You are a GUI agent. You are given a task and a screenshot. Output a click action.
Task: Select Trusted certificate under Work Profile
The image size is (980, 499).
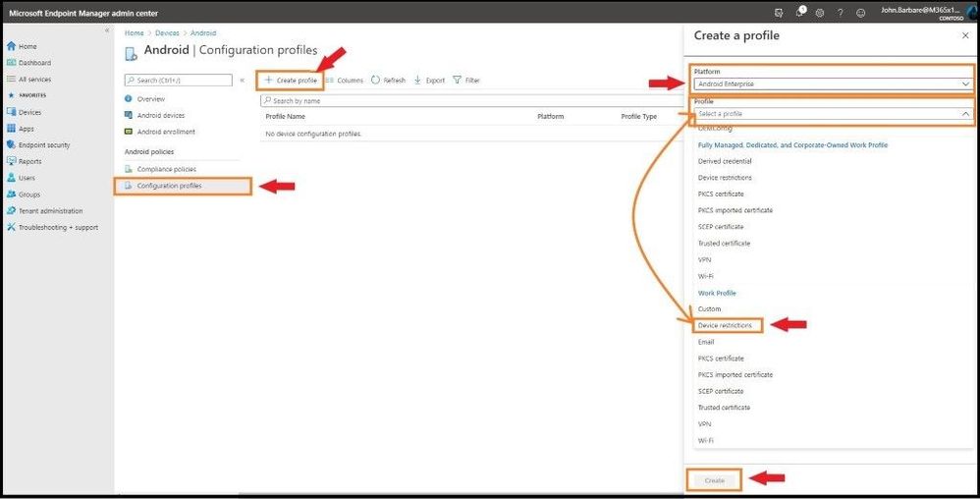724,407
